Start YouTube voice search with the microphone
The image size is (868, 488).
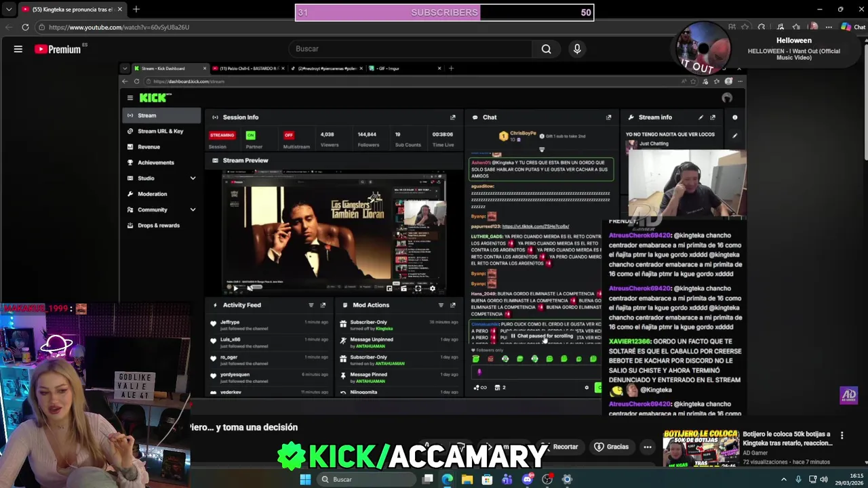point(577,49)
